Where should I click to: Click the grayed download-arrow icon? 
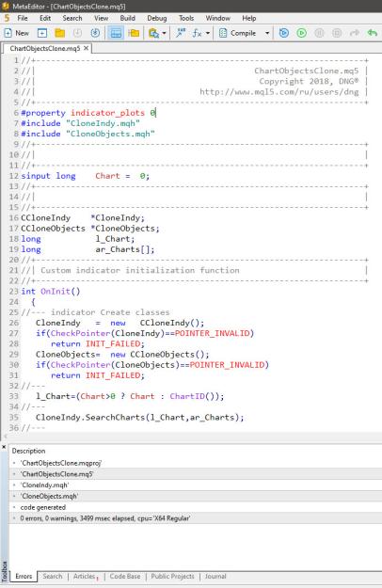click(77, 33)
